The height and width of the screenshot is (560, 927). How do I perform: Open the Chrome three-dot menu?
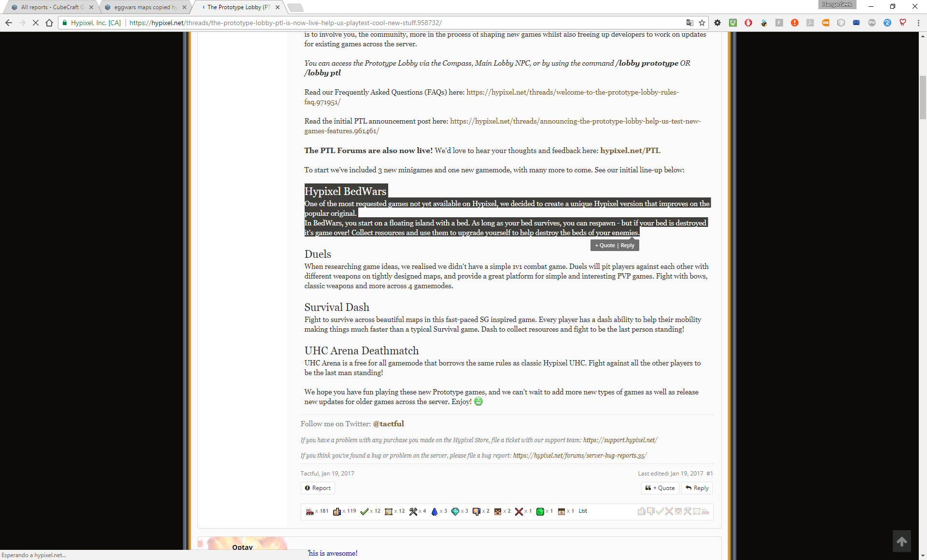pyautogui.click(x=918, y=23)
